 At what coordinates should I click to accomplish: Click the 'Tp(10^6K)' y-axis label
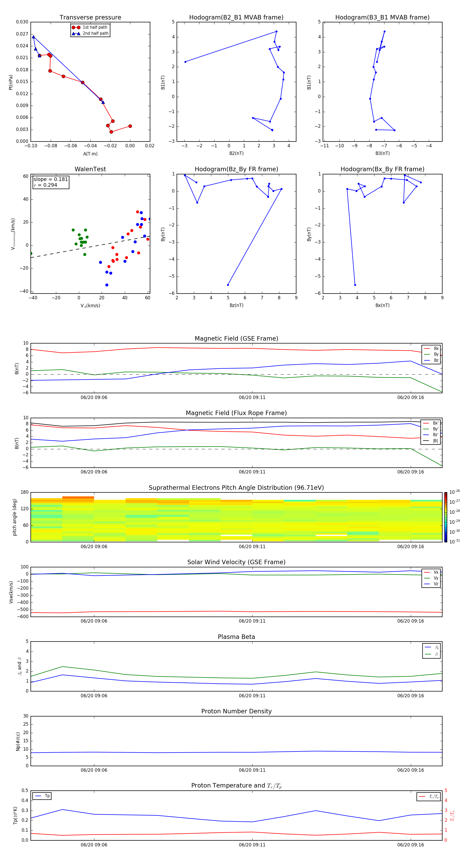pyautogui.click(x=15, y=815)
